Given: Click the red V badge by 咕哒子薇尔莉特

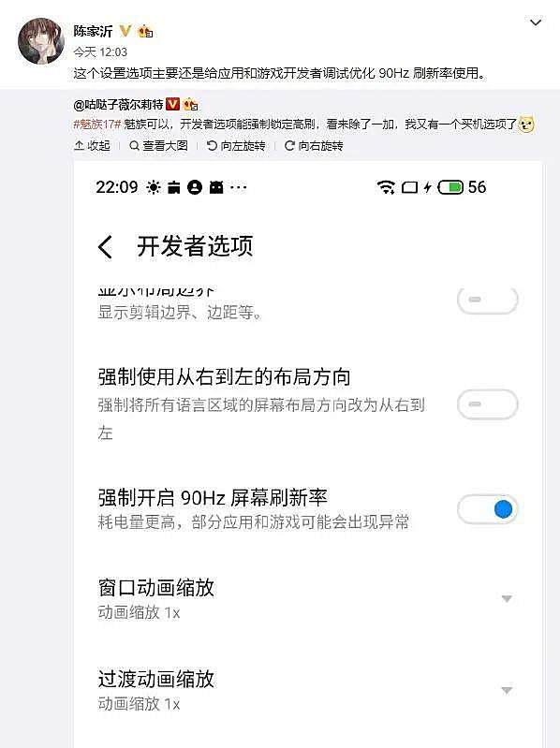Looking at the screenshot, I should 172,104.
